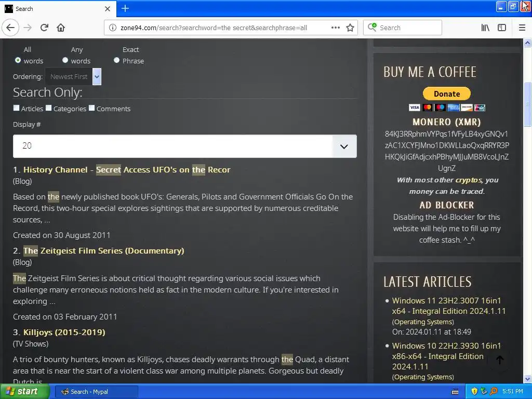Image resolution: width=532 pixels, height=399 pixels.
Task: Close the Search tab
Action: 108,9
